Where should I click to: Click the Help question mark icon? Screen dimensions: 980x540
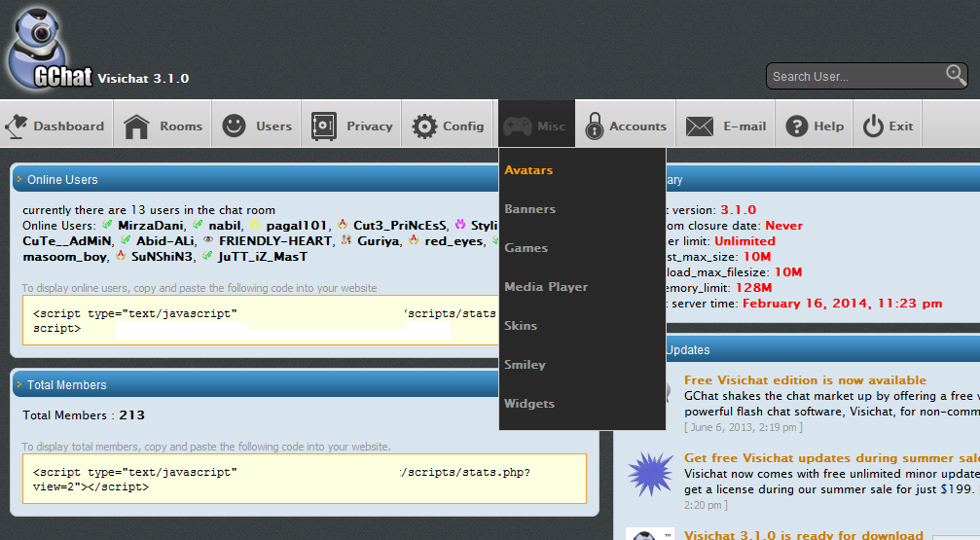click(x=797, y=126)
